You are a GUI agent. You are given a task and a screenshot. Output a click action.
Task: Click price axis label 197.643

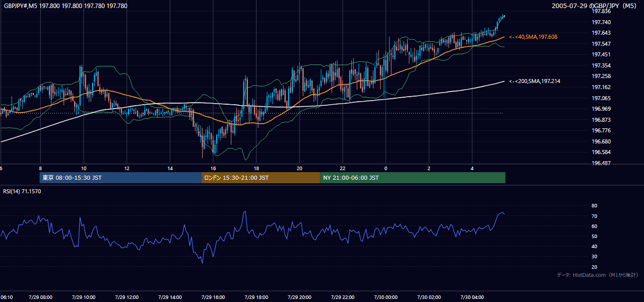click(601, 33)
